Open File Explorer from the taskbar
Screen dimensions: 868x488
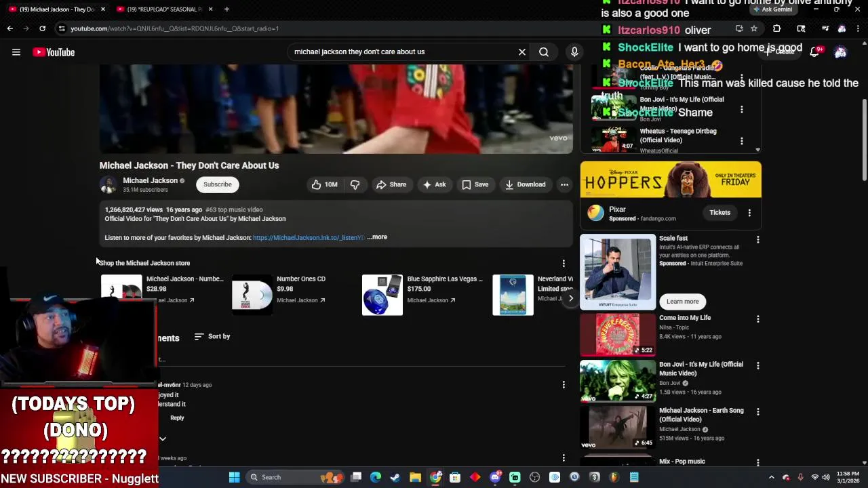[415, 477]
